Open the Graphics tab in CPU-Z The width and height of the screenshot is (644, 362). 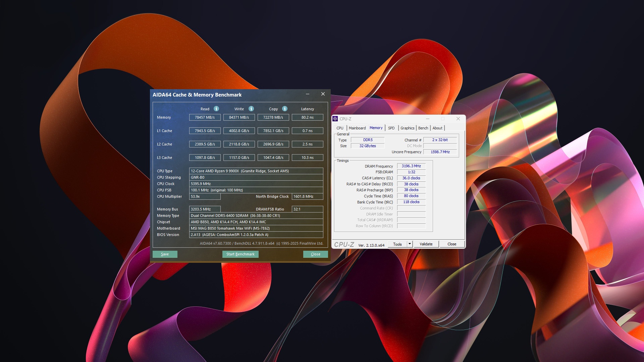pos(408,128)
